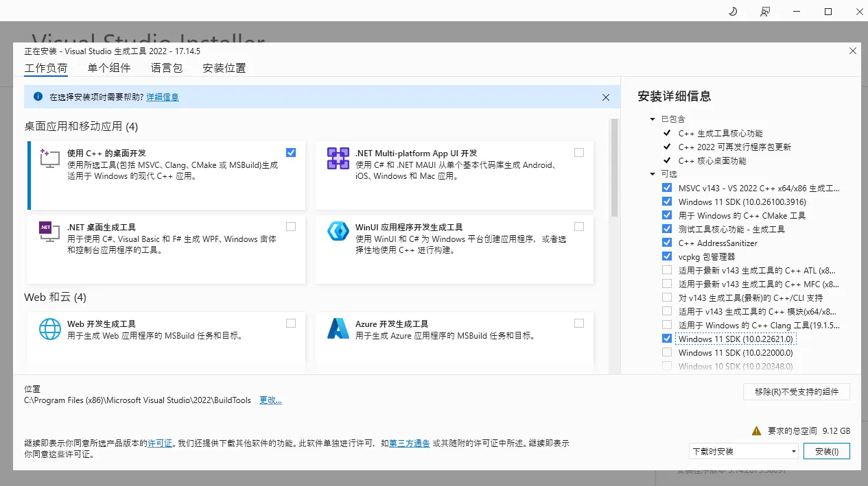Check the C++ Clang 工具 checkbox
The width and height of the screenshot is (868, 486).
[x=667, y=325]
